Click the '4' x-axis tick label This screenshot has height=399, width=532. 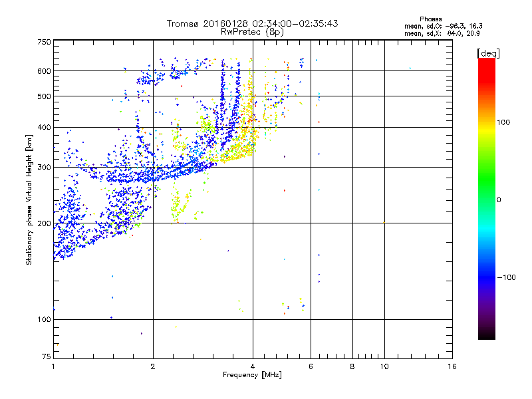click(x=253, y=366)
